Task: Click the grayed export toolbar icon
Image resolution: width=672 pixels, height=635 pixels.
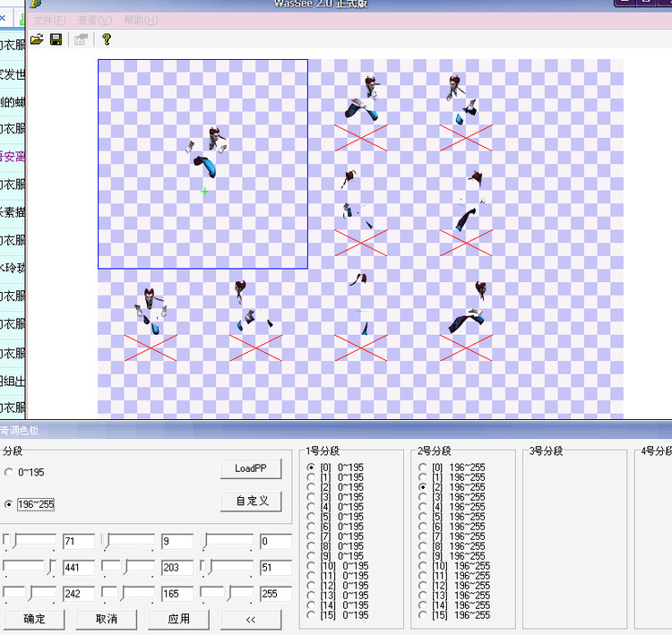Action: click(x=81, y=39)
